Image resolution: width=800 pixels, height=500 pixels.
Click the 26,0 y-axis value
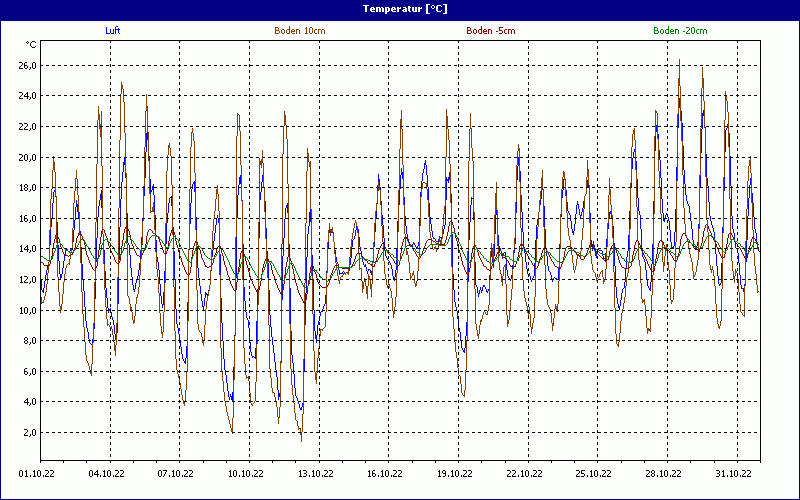[x=28, y=66]
